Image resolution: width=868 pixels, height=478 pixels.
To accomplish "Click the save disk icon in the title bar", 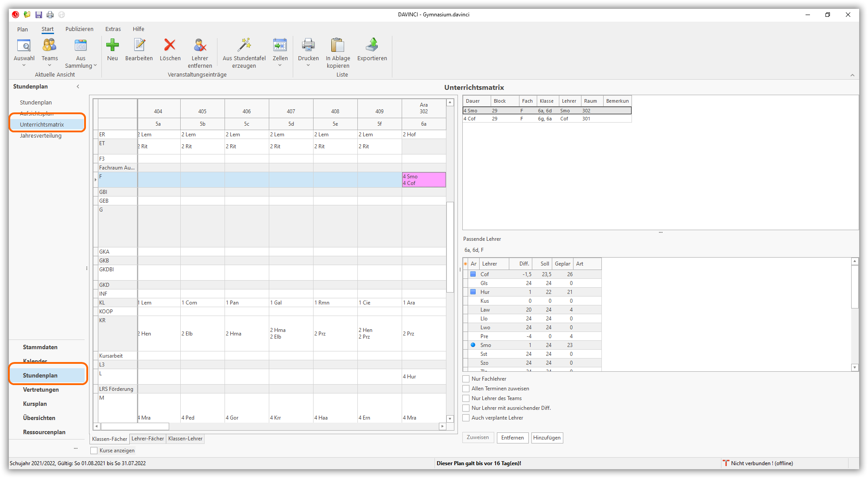I will 39,15.
